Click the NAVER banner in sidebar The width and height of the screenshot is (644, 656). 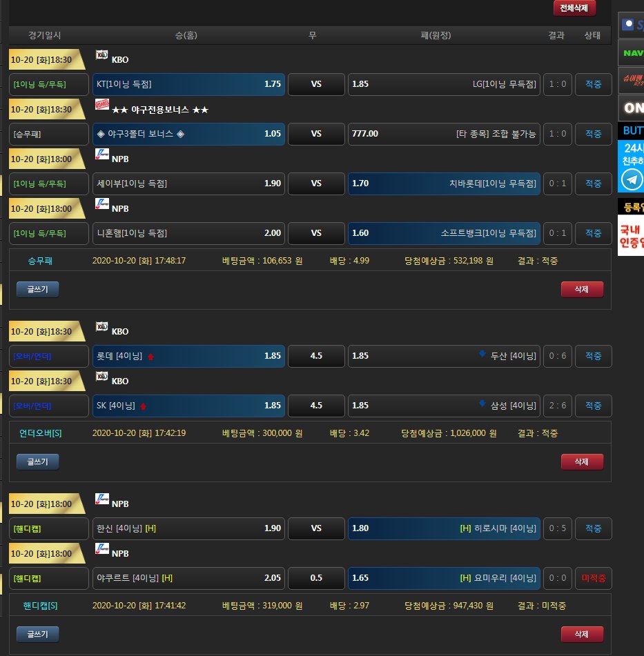(x=632, y=52)
